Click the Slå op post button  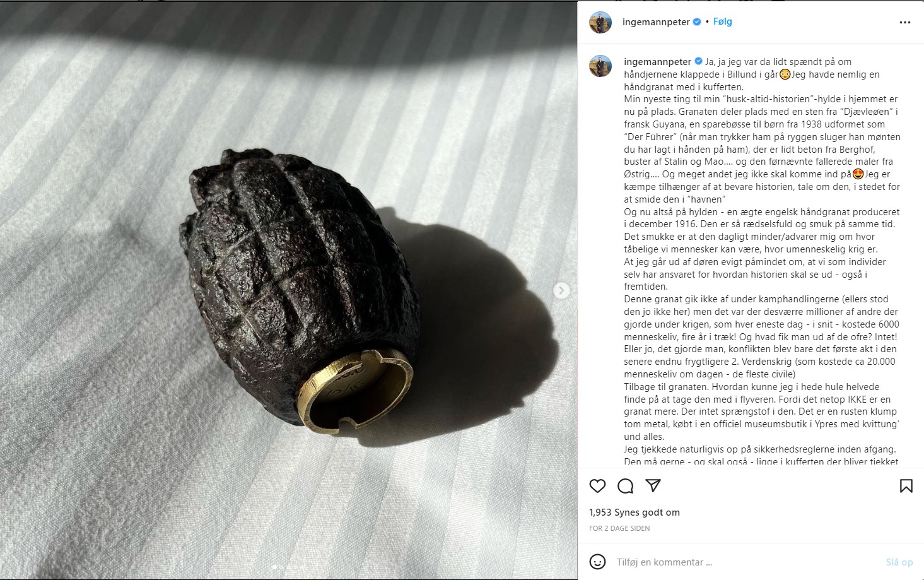[x=899, y=562]
